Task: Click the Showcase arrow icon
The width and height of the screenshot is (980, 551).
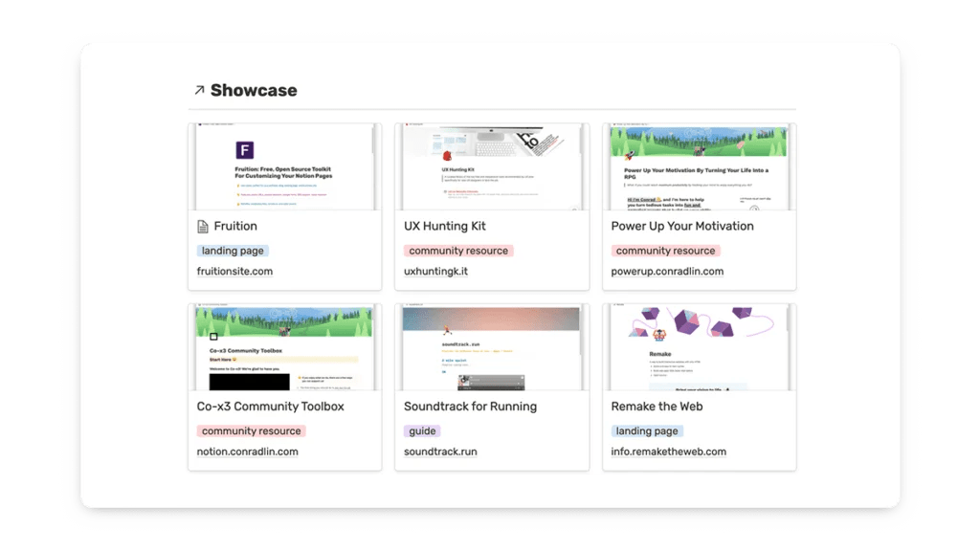Action: (199, 91)
